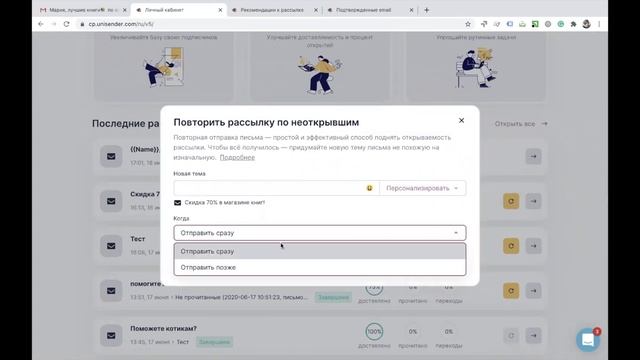Click the disabled repeat icon in Поможете котикам? row
This screenshot has width=640, height=360.
pyautogui.click(x=511, y=336)
